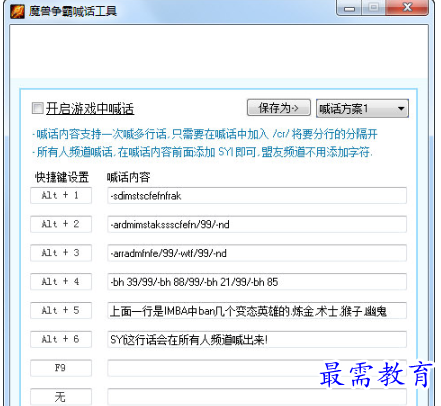The height and width of the screenshot is (406, 441).
Task: Enable 开启游戏中喊话 checkbox
Action: (x=37, y=108)
